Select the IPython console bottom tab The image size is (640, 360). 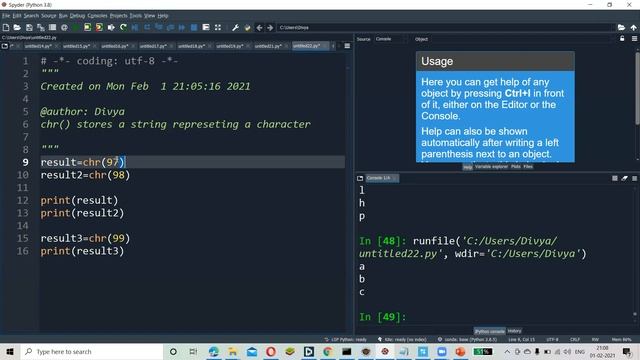click(489, 331)
